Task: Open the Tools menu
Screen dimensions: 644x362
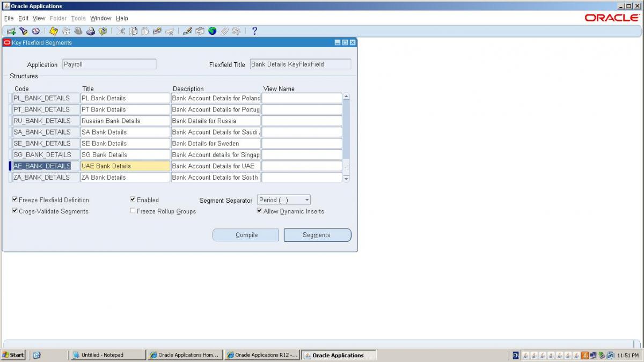Action: [78, 18]
